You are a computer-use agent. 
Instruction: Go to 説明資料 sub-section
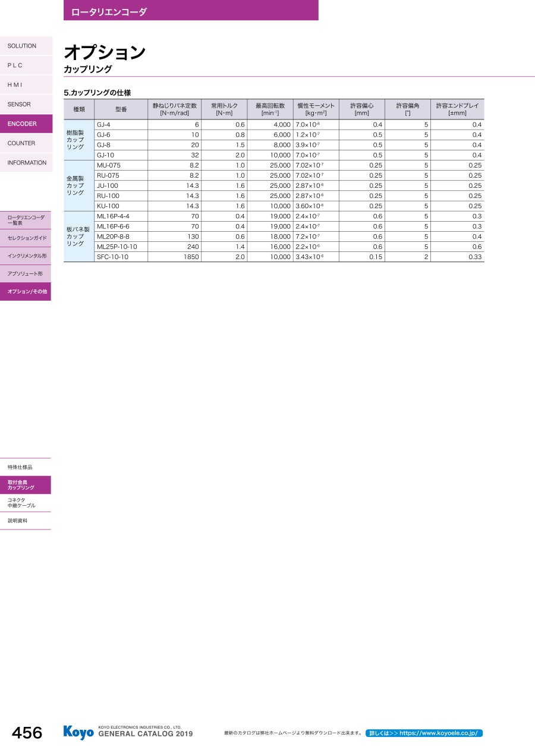pyautogui.click(x=26, y=521)
